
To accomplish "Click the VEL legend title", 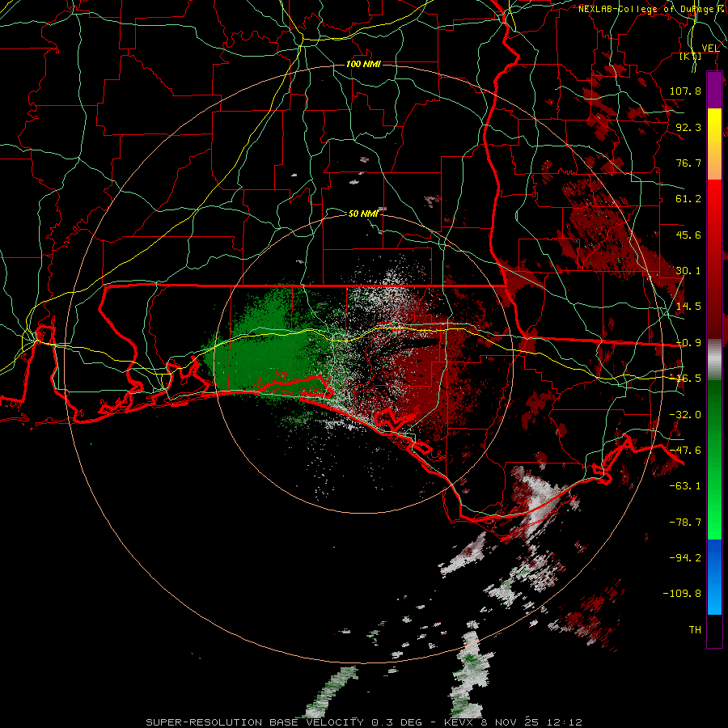I will pyautogui.click(x=710, y=48).
